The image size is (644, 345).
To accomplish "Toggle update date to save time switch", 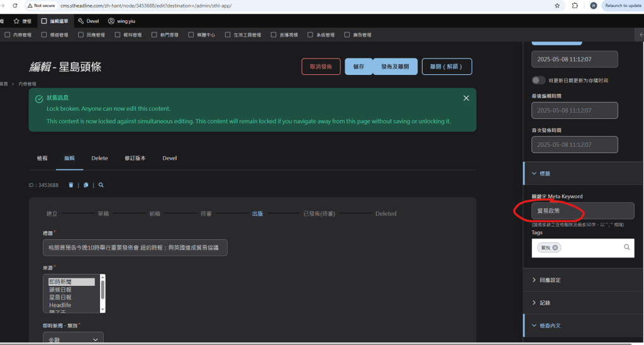I will (x=538, y=81).
